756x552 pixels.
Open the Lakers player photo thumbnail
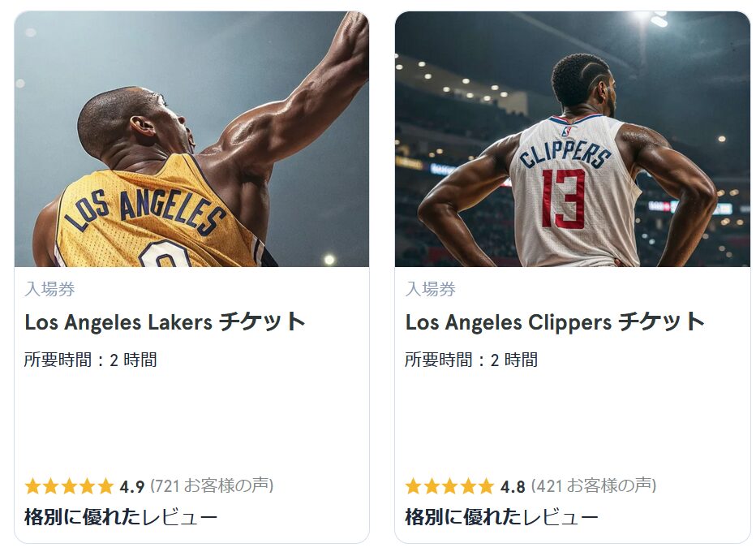[x=192, y=139]
